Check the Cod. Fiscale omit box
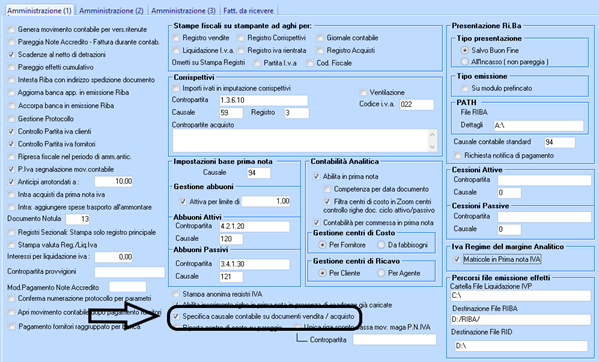Image resolution: width=599 pixels, height=362 pixels. click(x=310, y=63)
